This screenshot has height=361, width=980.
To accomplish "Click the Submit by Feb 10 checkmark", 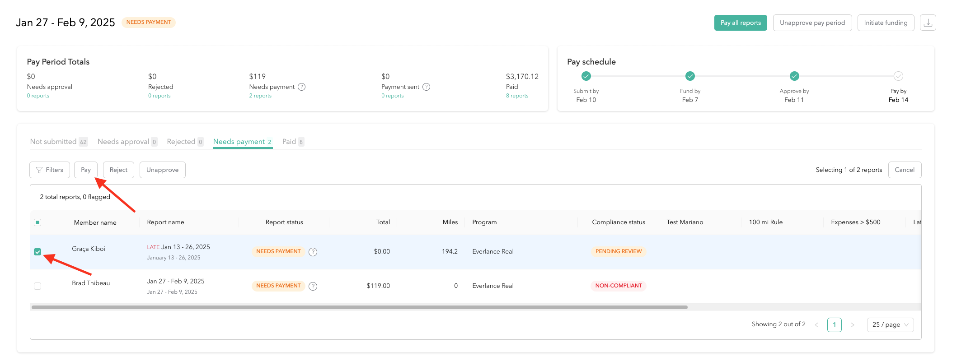I will click(x=586, y=76).
